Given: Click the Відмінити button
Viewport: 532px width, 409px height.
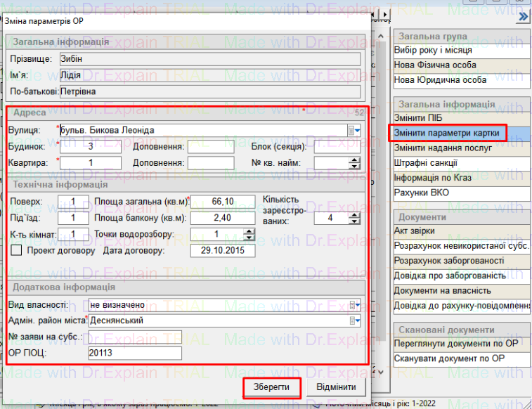Looking at the screenshot, I should [x=337, y=388].
